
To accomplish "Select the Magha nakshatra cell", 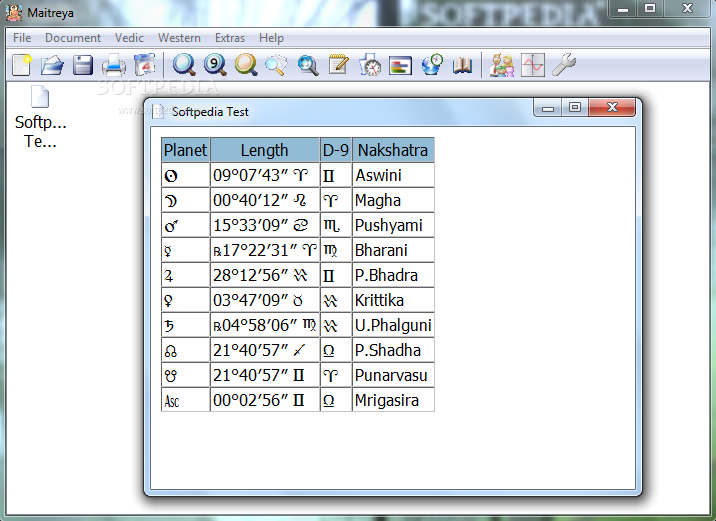I will (393, 200).
